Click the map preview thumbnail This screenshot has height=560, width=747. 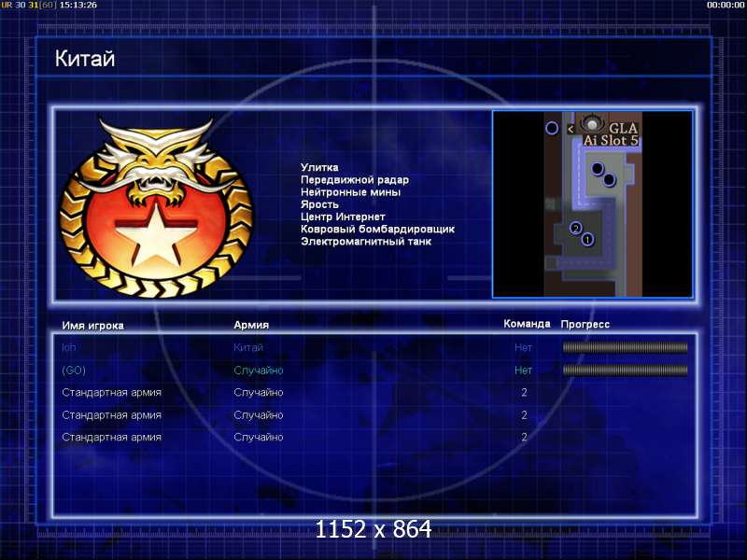pyautogui.click(x=593, y=204)
